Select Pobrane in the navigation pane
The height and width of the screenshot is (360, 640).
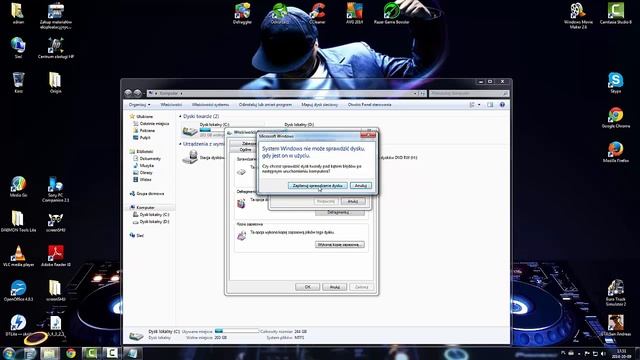tap(147, 131)
